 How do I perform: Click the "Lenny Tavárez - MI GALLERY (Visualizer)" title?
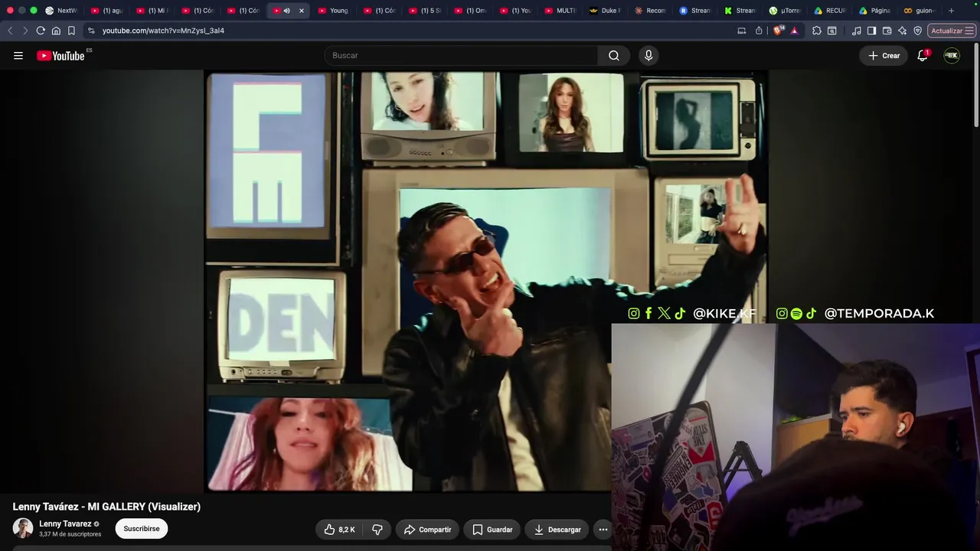click(106, 507)
